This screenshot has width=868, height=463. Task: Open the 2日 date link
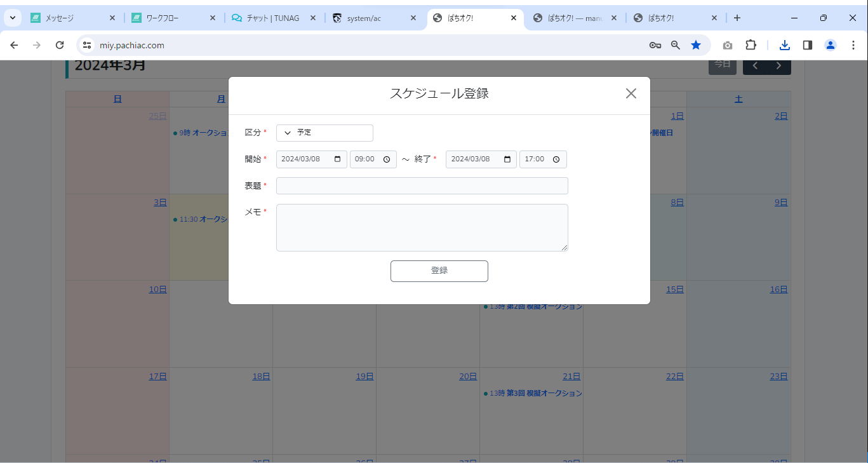coord(781,116)
